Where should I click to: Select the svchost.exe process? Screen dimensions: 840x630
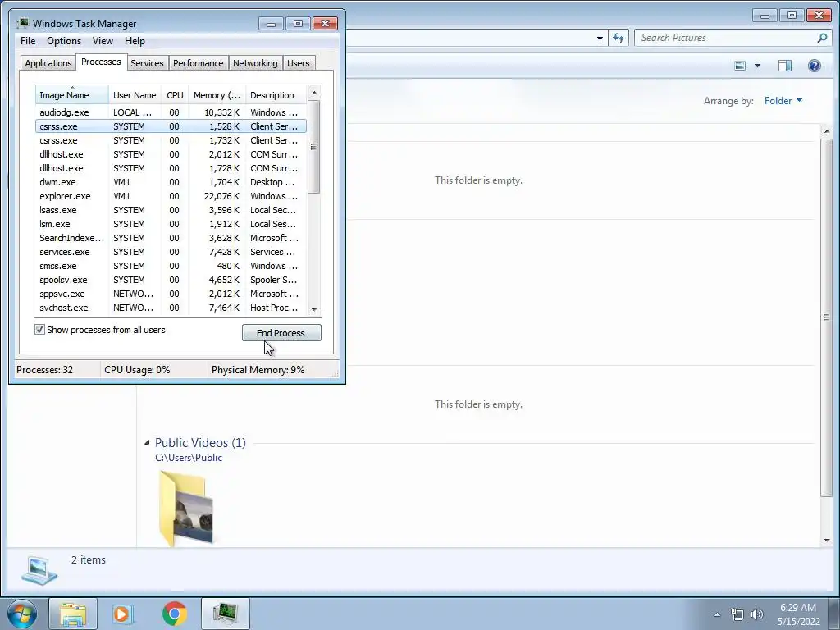[x=171, y=308]
